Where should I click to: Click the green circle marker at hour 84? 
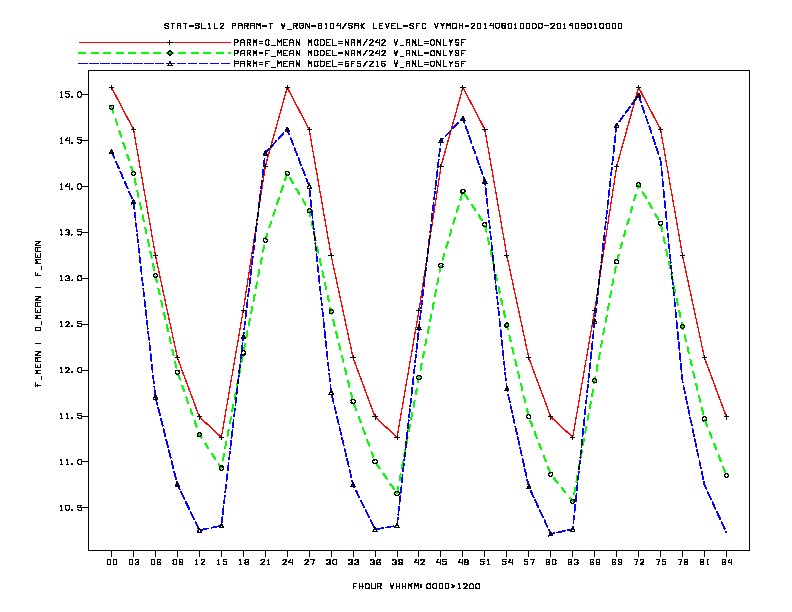(x=727, y=476)
